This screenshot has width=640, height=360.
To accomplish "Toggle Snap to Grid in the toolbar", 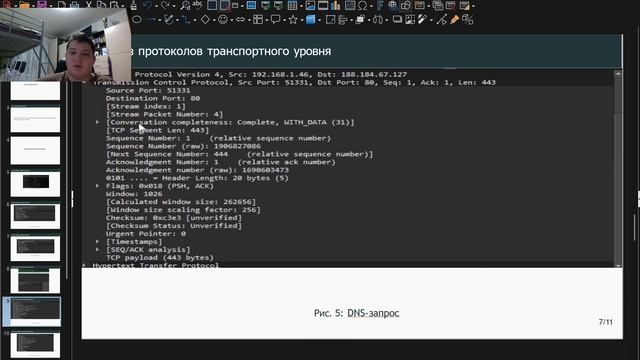I will (224, 5).
